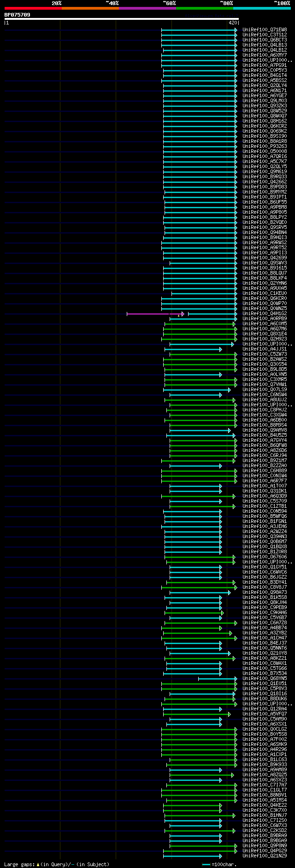Screen dimensions: 295x868
Task: Open hit UniRef100_C3TS12
Action: pos(265,35)
